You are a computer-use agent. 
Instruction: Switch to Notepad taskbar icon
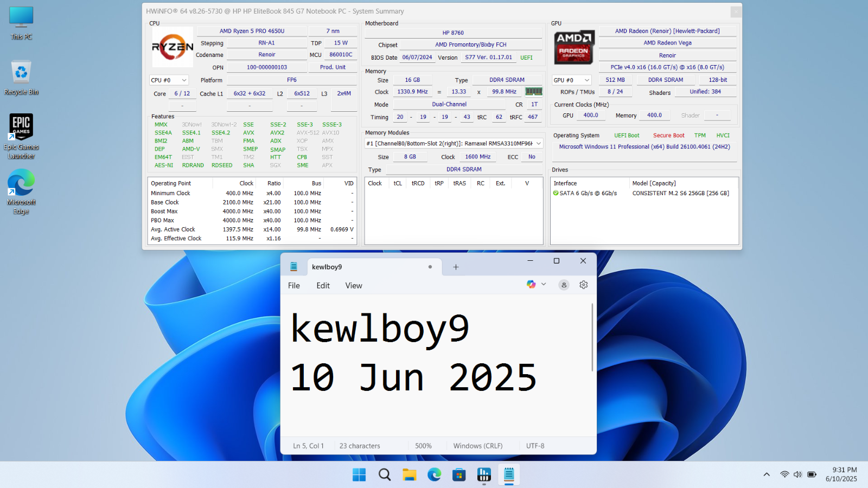(509, 475)
